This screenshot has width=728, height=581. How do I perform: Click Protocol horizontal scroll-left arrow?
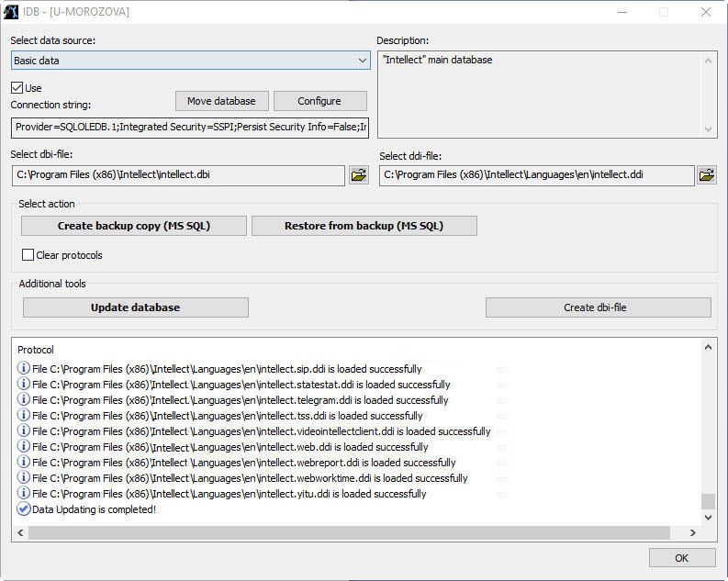pyautogui.click(x=20, y=532)
